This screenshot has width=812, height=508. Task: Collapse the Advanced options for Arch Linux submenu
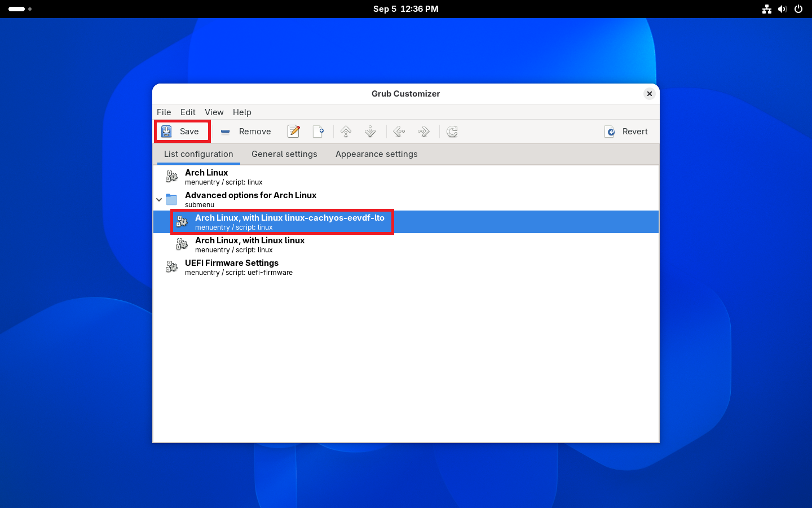coord(159,199)
